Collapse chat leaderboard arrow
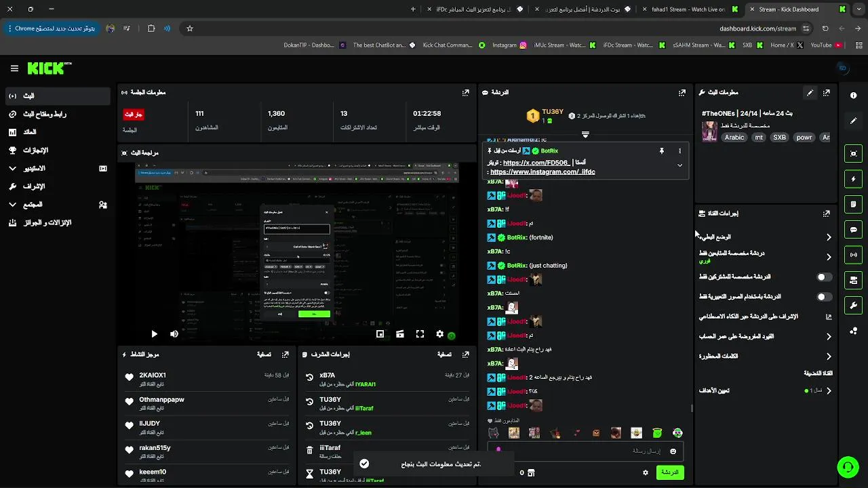Viewport: 868px width, 488px height. tap(585, 134)
